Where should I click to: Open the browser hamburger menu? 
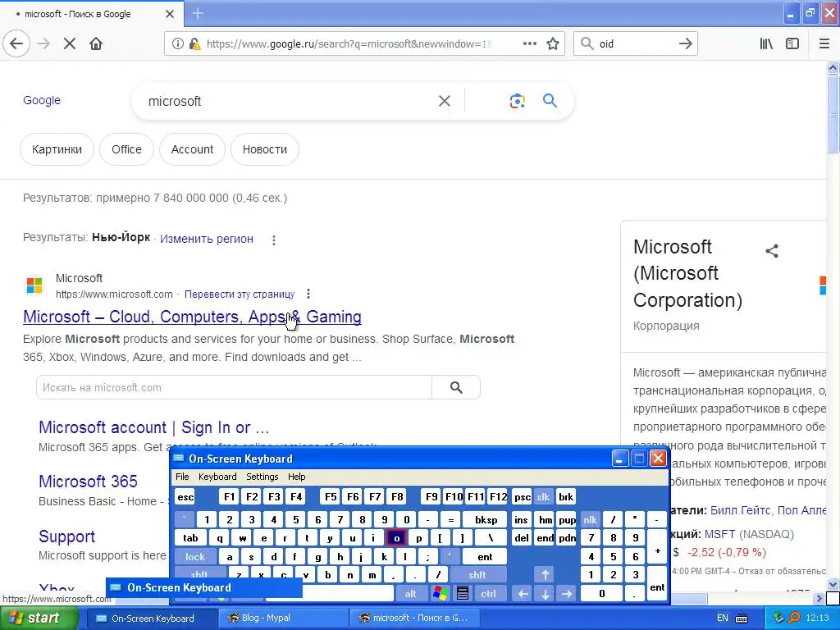[824, 44]
